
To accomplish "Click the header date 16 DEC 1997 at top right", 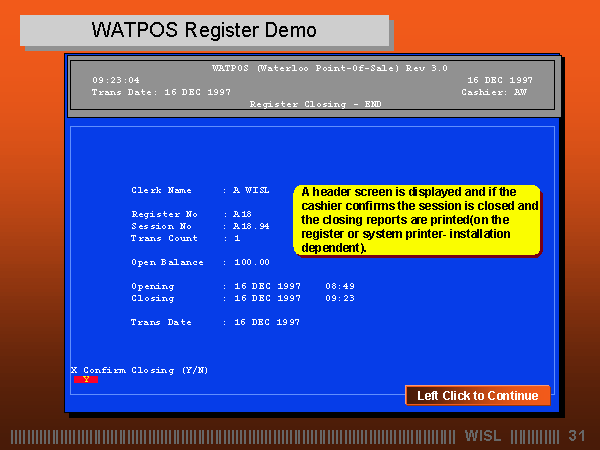I will [x=500, y=79].
